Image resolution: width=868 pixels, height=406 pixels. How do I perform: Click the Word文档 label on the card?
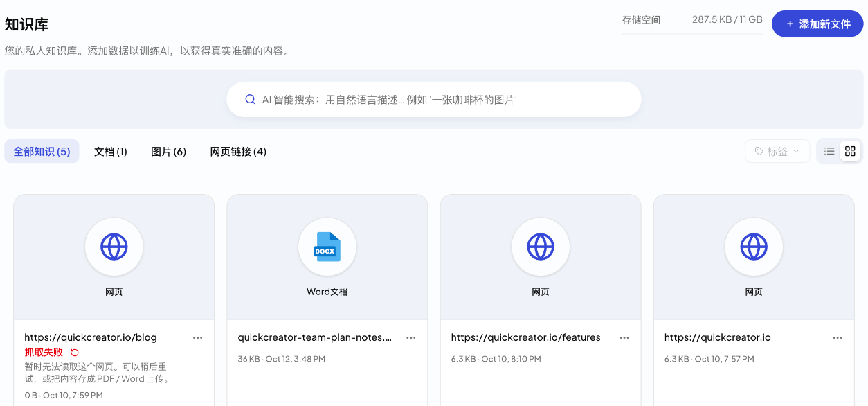click(x=327, y=292)
